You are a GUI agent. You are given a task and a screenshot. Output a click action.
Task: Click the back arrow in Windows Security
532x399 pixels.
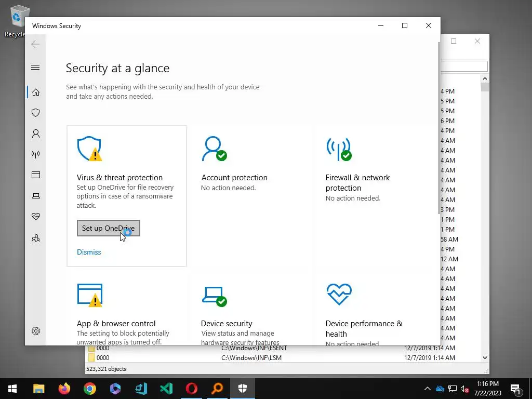point(35,44)
